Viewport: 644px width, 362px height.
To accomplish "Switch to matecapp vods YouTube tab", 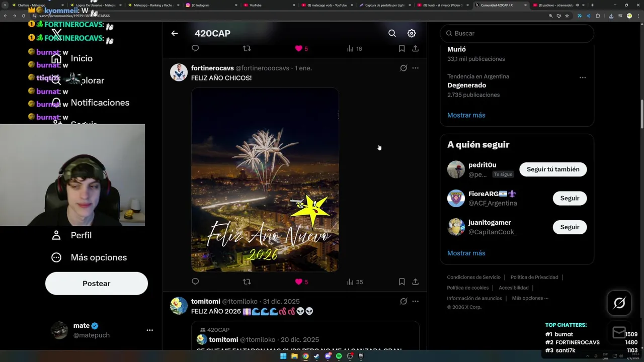I will click(x=327, y=5).
